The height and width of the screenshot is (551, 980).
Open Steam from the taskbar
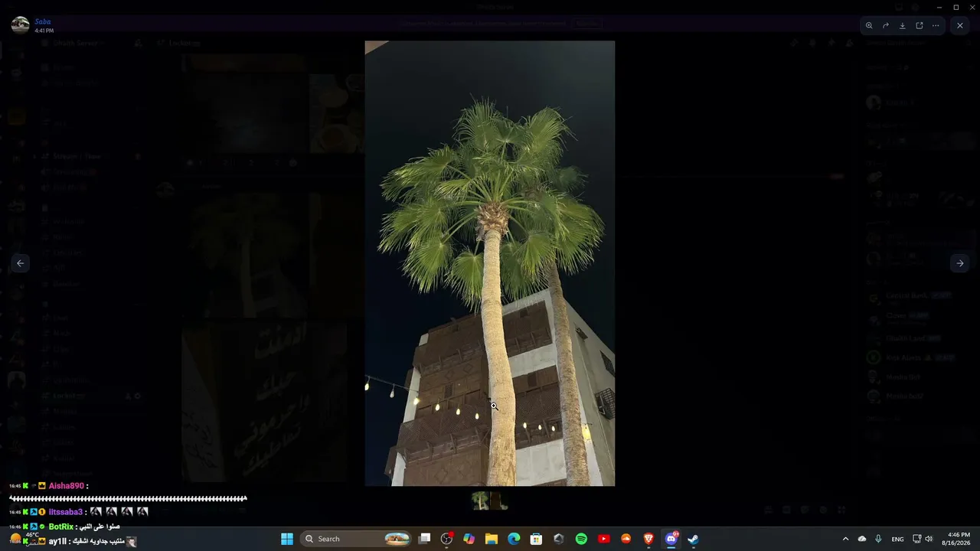click(x=693, y=539)
